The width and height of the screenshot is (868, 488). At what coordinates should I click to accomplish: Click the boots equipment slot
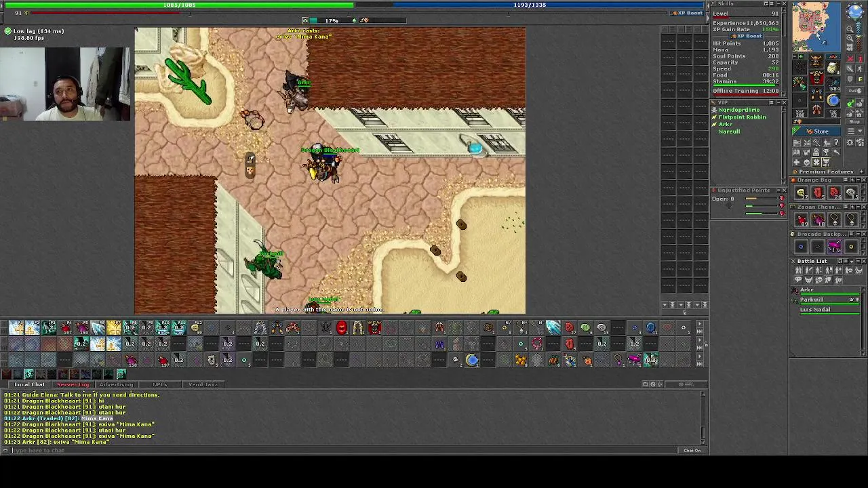tap(816, 109)
